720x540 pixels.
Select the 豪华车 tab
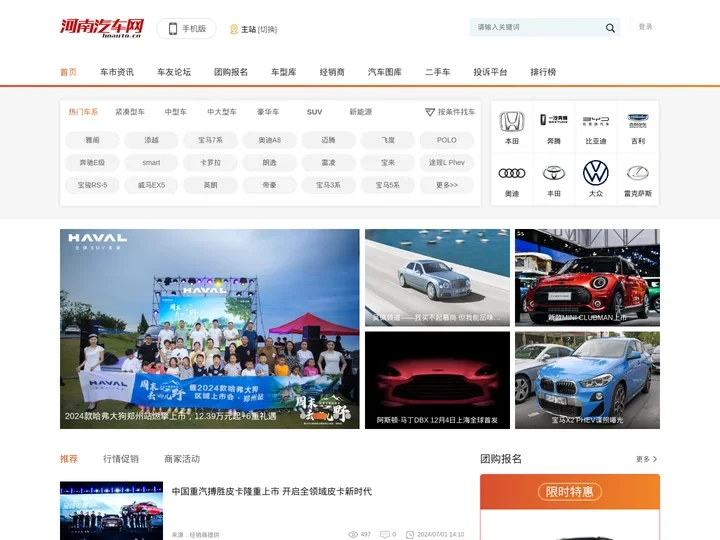268,112
